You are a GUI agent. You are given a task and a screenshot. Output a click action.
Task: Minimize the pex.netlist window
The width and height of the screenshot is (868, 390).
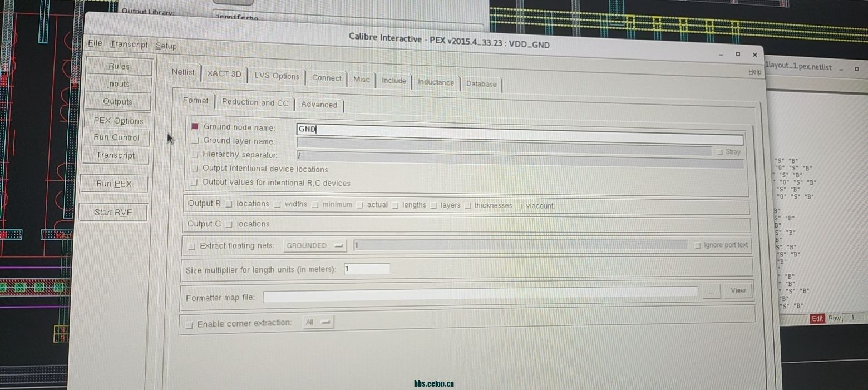click(841, 68)
